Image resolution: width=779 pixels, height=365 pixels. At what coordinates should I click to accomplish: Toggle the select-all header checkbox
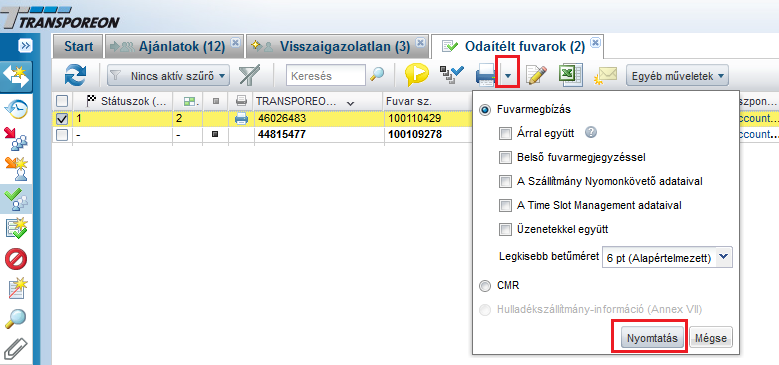(62, 101)
